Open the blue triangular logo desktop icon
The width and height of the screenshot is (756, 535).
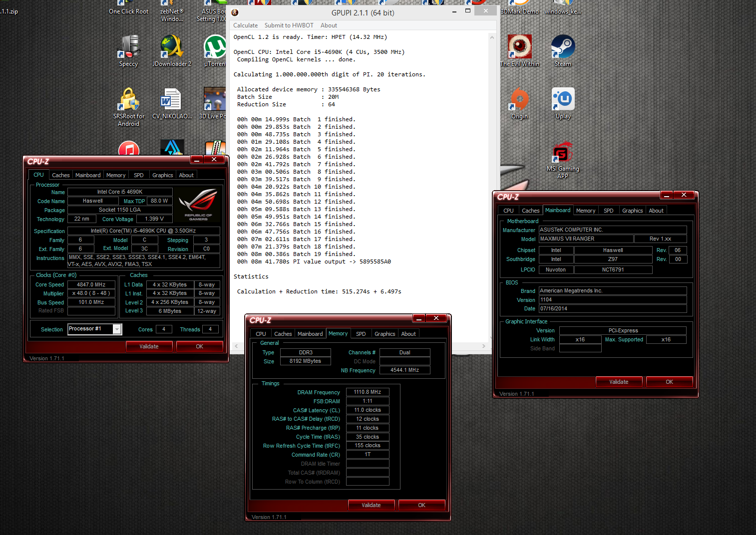tap(172, 147)
